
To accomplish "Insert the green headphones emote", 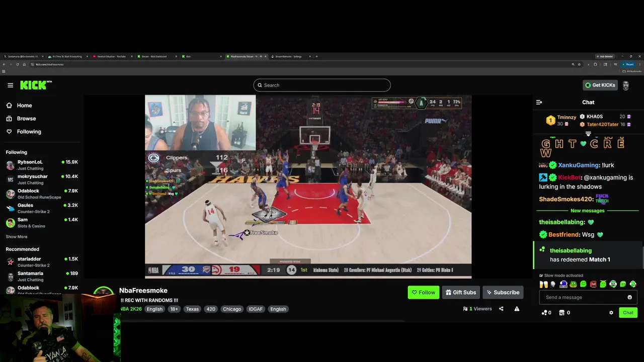I will click(613, 284).
